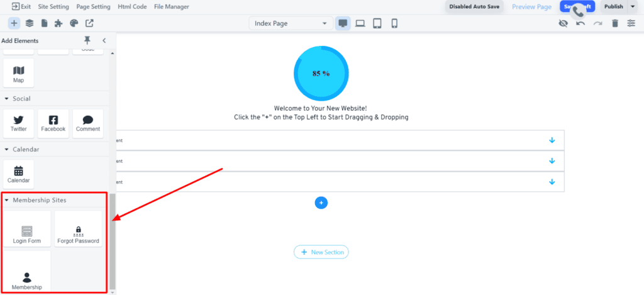The image size is (644, 295).
Task: Switch to laptop device view
Action: coord(360,23)
